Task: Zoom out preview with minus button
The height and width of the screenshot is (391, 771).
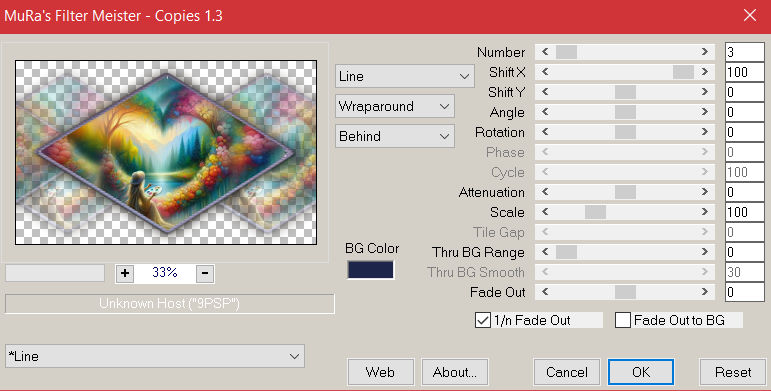Action: [205, 273]
